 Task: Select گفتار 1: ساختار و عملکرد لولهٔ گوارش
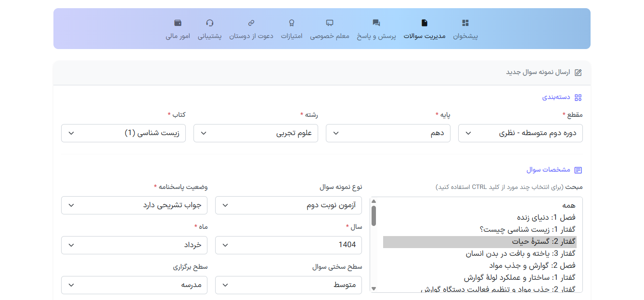(x=479, y=277)
